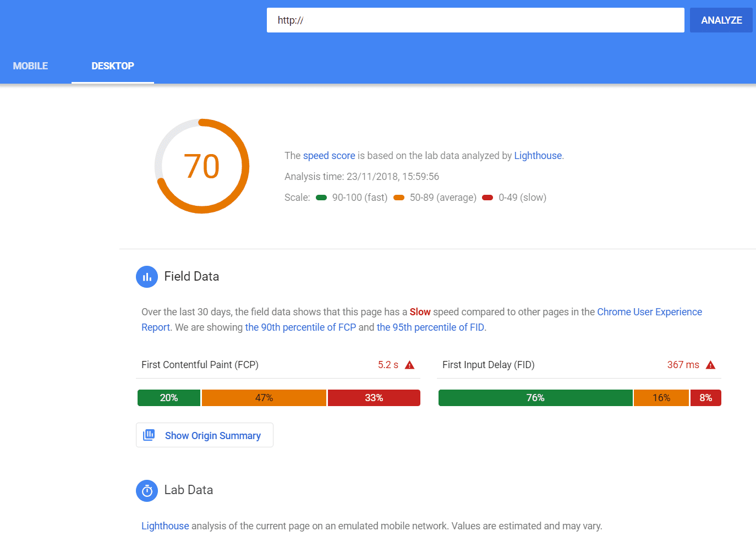Click the 70 speed score gauge
Image resolution: width=756 pixels, height=542 pixels.
(x=202, y=166)
